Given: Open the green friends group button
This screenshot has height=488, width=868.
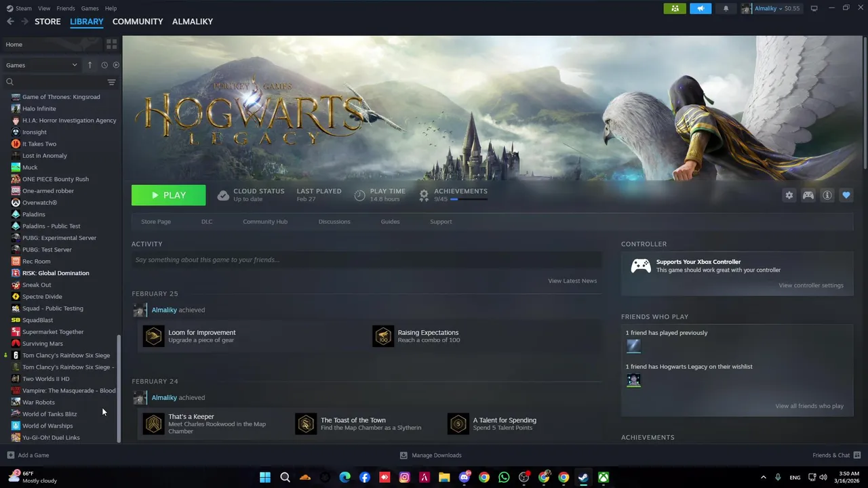Looking at the screenshot, I should (x=675, y=8).
